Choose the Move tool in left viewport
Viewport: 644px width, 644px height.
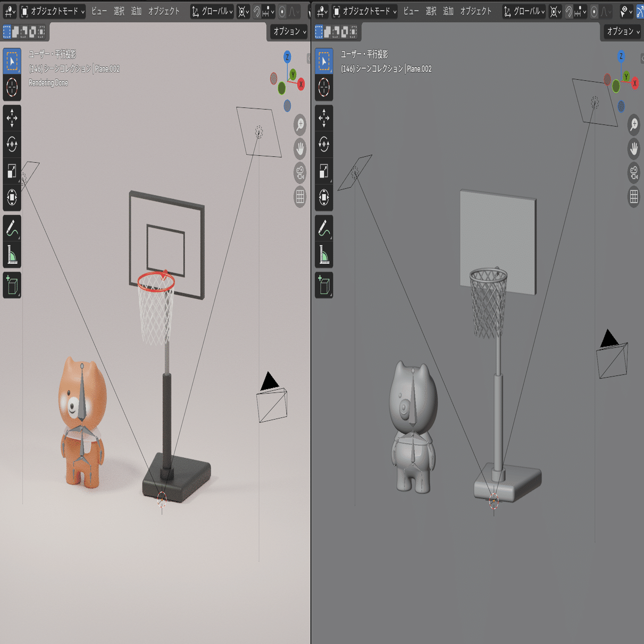click(x=12, y=118)
